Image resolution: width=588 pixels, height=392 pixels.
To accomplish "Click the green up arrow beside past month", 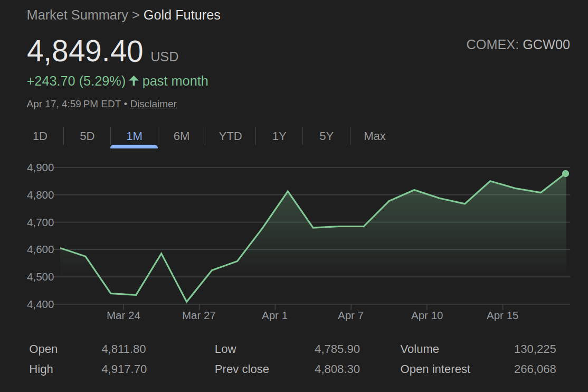I will pyautogui.click(x=134, y=81).
